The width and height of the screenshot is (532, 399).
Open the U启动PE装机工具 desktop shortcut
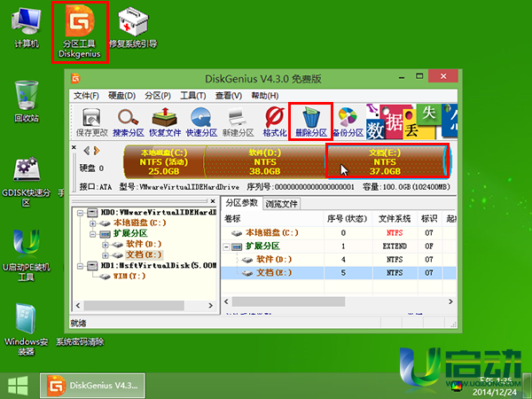point(27,255)
